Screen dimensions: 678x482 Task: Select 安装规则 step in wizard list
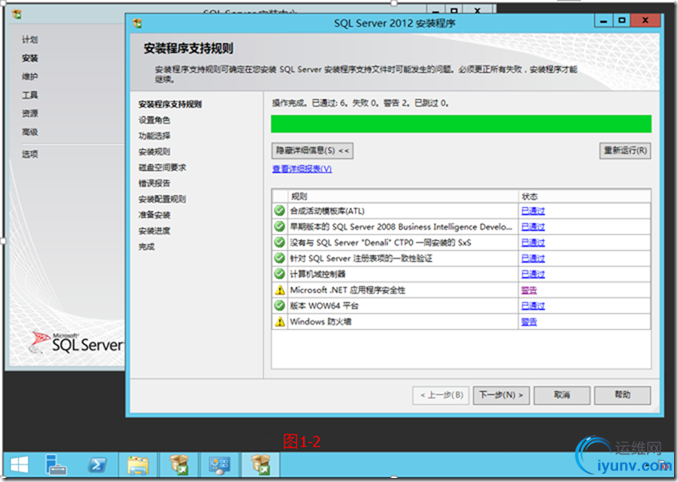(154, 152)
